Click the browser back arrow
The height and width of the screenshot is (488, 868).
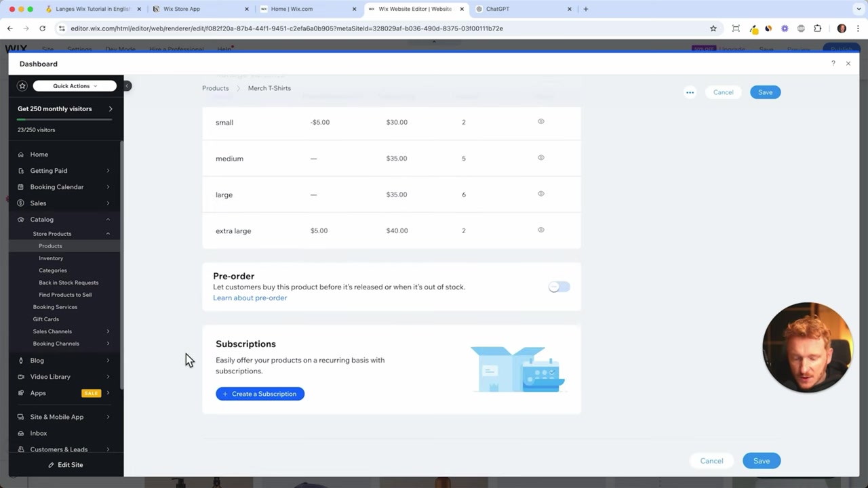pyautogui.click(x=9, y=28)
